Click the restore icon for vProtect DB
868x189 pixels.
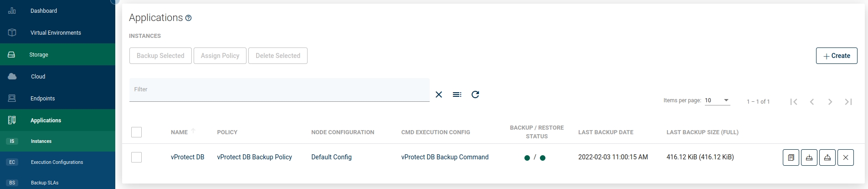(827, 157)
